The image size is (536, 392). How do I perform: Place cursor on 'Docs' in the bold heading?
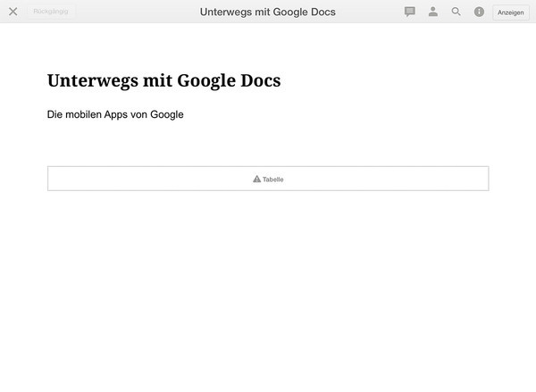[260, 80]
